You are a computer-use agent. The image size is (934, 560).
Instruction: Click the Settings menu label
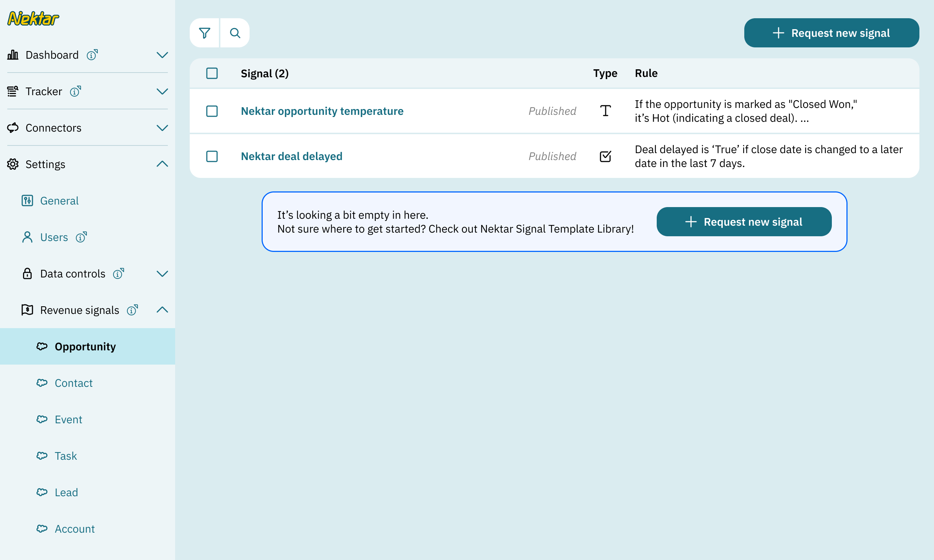tap(45, 164)
